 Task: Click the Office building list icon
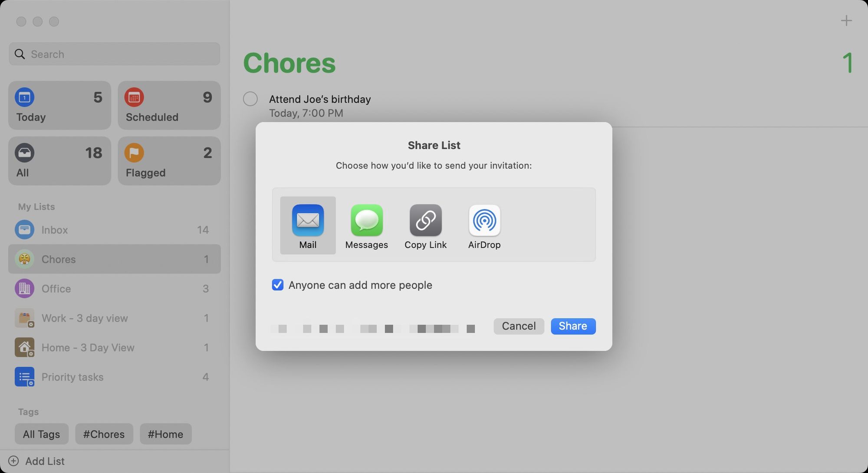click(24, 288)
